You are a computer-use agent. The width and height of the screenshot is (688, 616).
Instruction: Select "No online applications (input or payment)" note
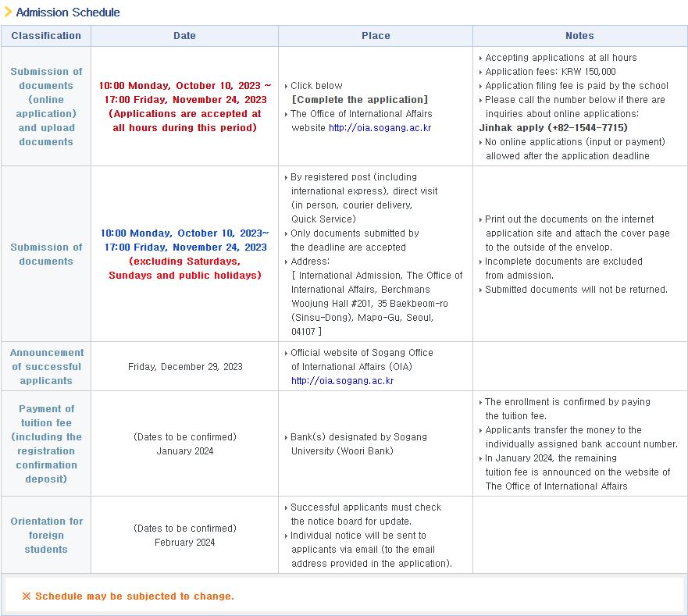click(x=575, y=142)
